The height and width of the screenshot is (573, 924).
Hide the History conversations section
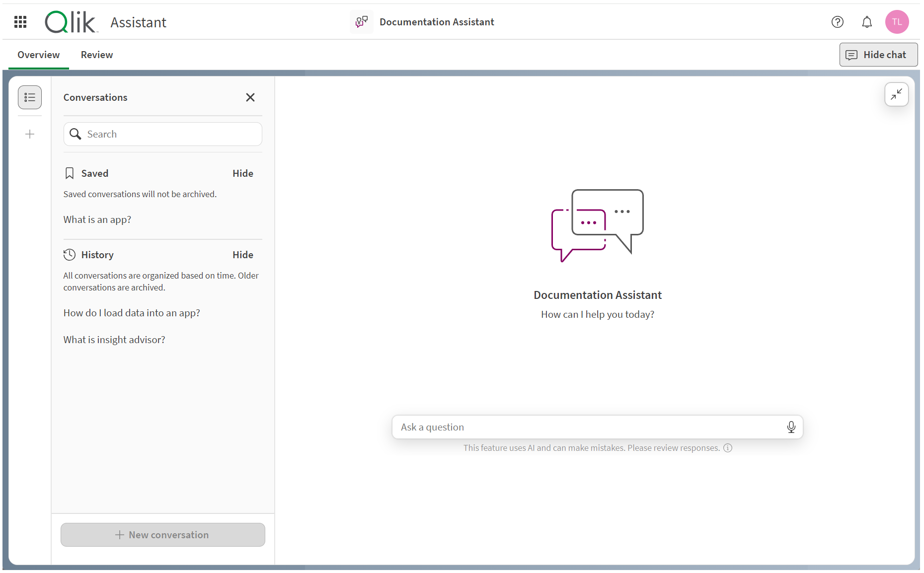[x=243, y=255]
